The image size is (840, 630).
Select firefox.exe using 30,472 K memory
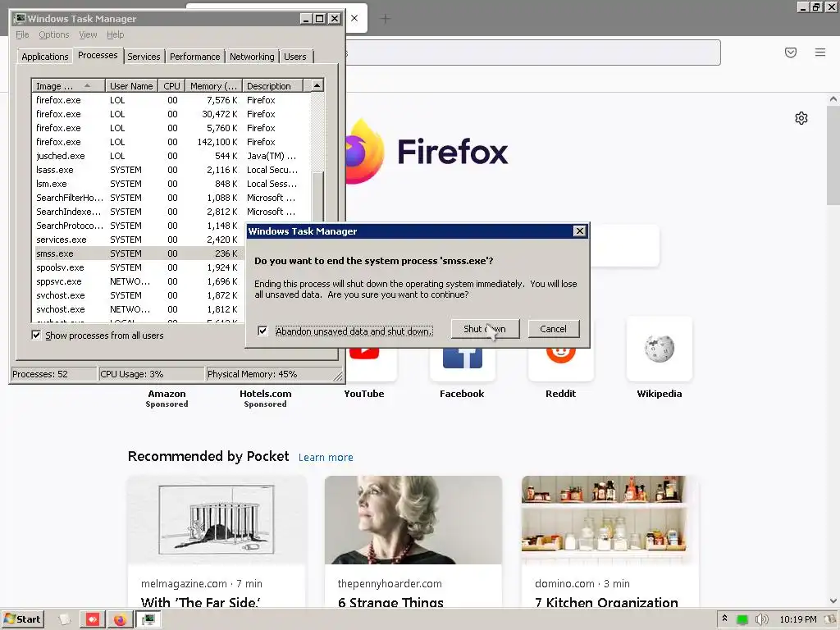(171, 114)
